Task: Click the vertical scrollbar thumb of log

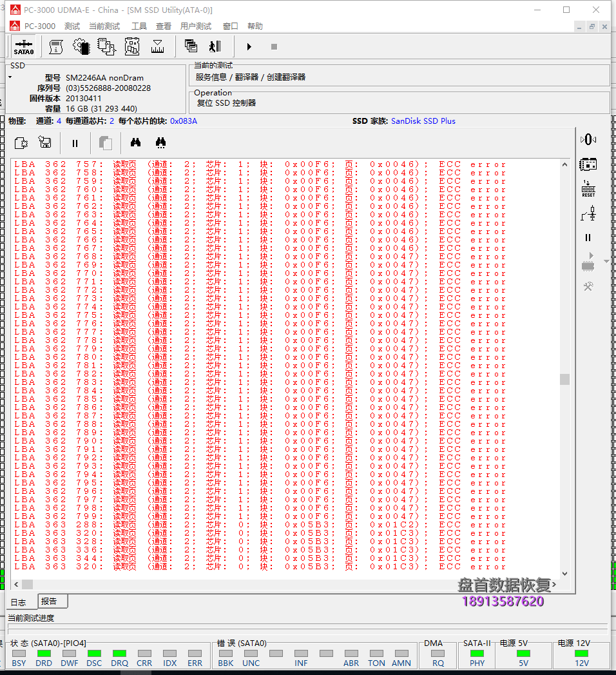Action: click(x=565, y=379)
